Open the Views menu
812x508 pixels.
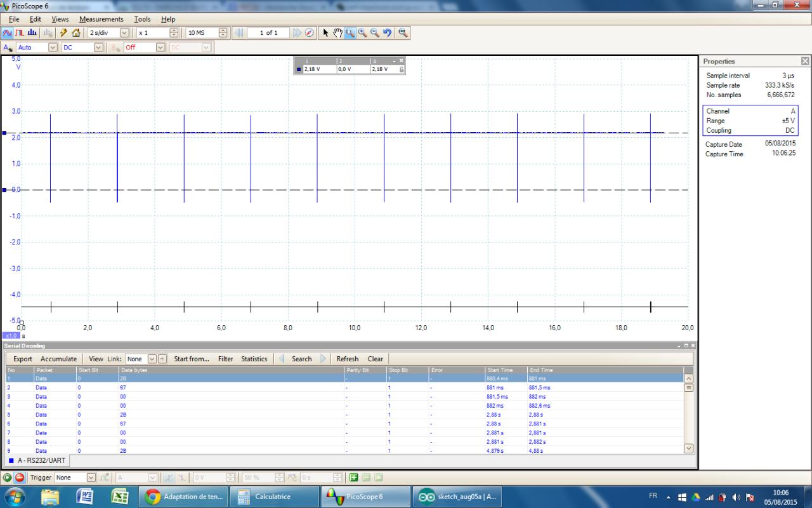60,19
